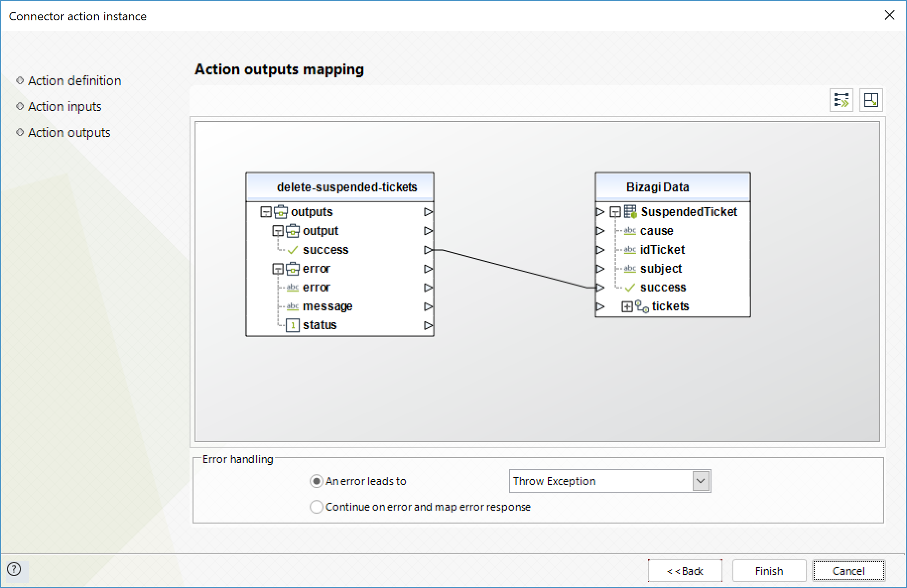Viewport: 907px width, 588px height.
Task: Click the input arrow of tickets row
Action: pyautogui.click(x=600, y=306)
